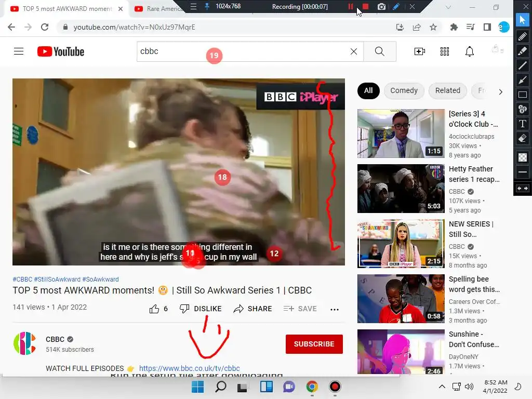Screen dimensions: 532x399
Task: Open YouTube apps grid
Action: (x=445, y=51)
